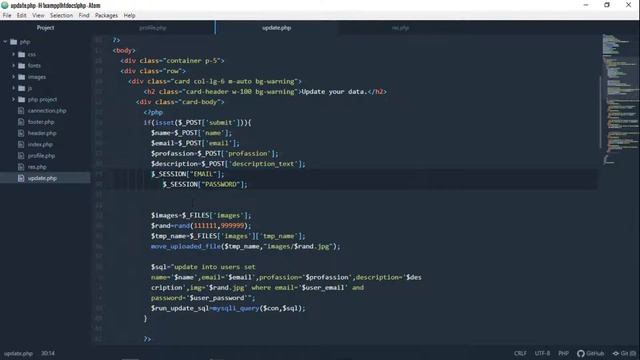Open the Help menu
640x360 pixels.
(x=129, y=16)
